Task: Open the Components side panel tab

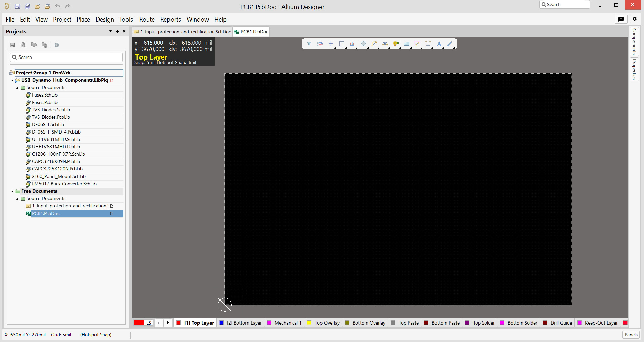Action: point(634,41)
